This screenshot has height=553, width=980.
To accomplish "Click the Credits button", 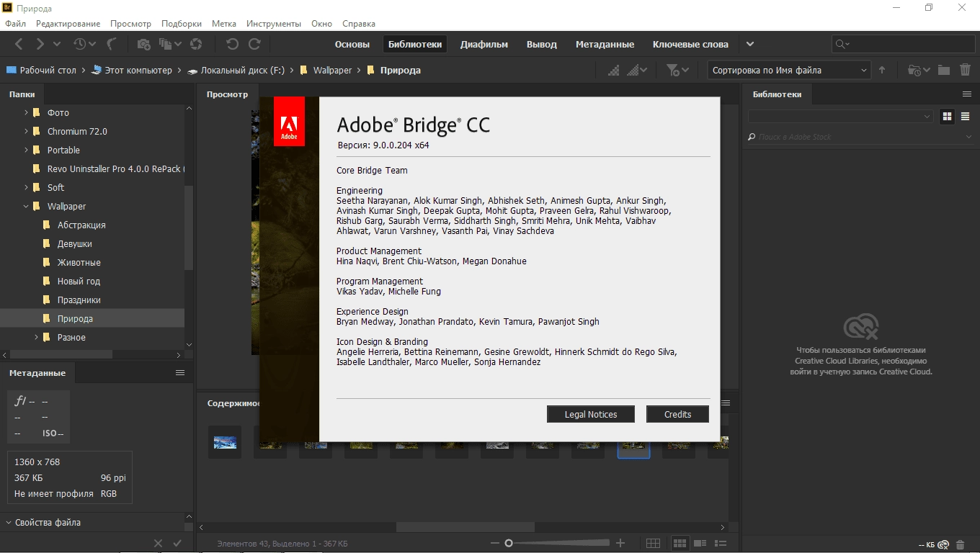I will (677, 414).
